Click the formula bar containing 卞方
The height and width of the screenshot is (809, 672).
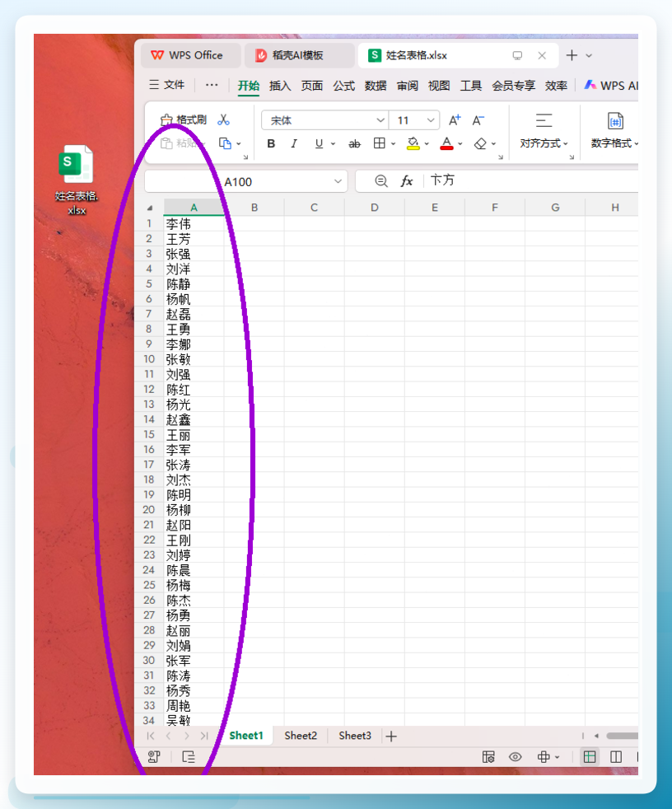point(531,180)
